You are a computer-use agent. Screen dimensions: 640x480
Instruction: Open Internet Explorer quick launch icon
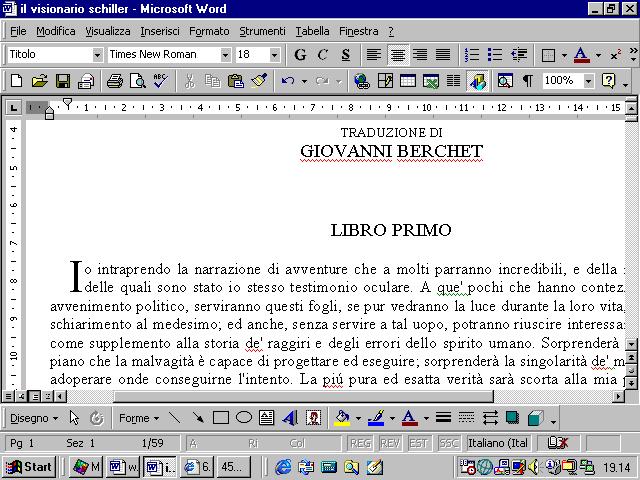click(x=283, y=467)
